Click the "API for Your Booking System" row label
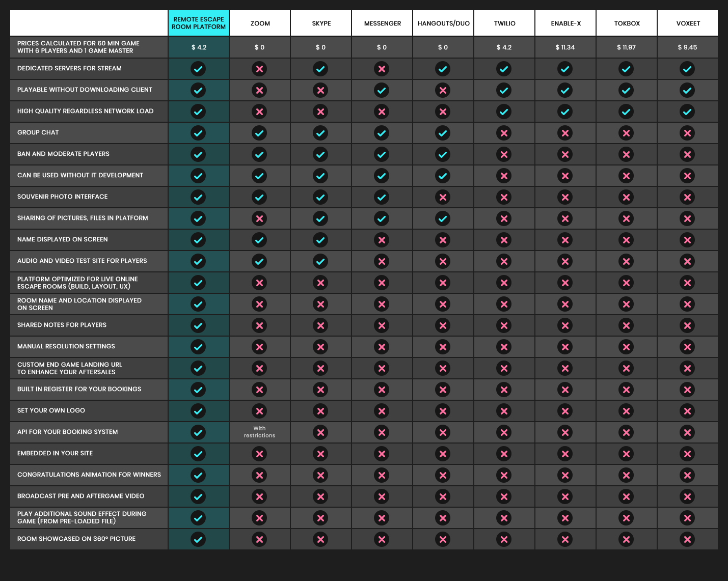This screenshot has width=728, height=581. 67,432
